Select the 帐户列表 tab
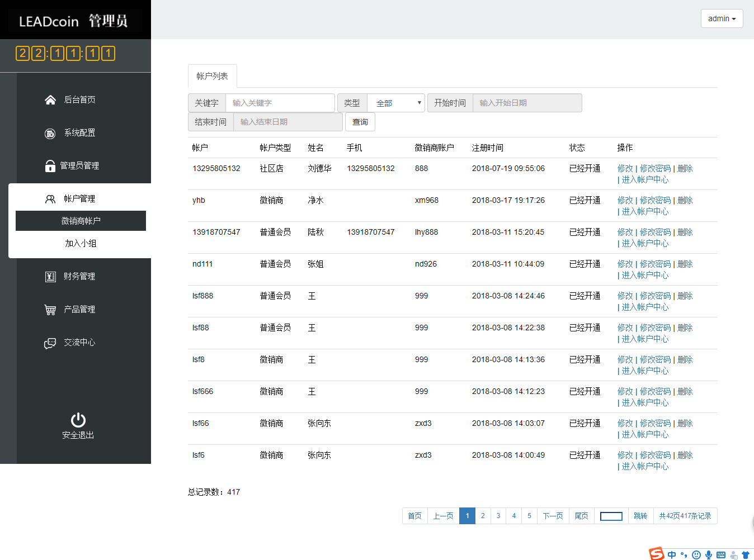The width and height of the screenshot is (754, 560). point(212,76)
